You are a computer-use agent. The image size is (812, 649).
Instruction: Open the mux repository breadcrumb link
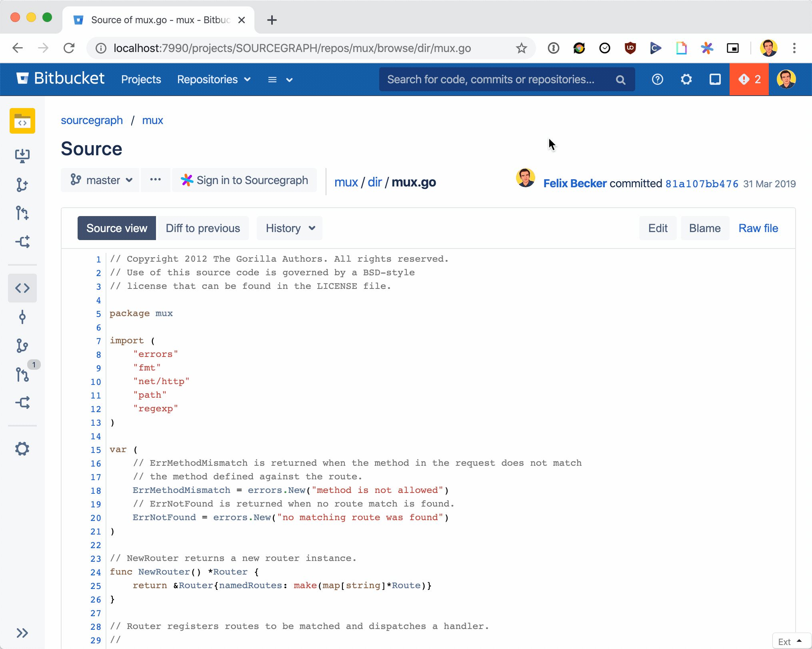click(152, 120)
